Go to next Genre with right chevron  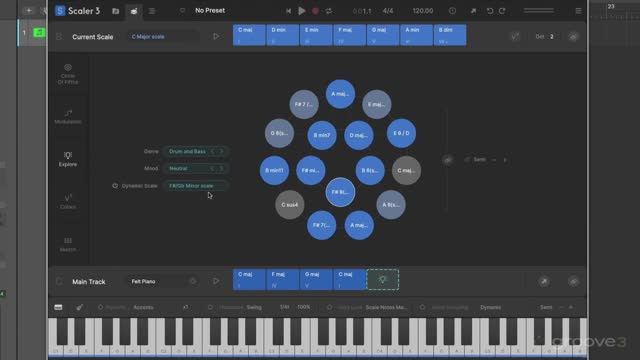click(x=222, y=151)
